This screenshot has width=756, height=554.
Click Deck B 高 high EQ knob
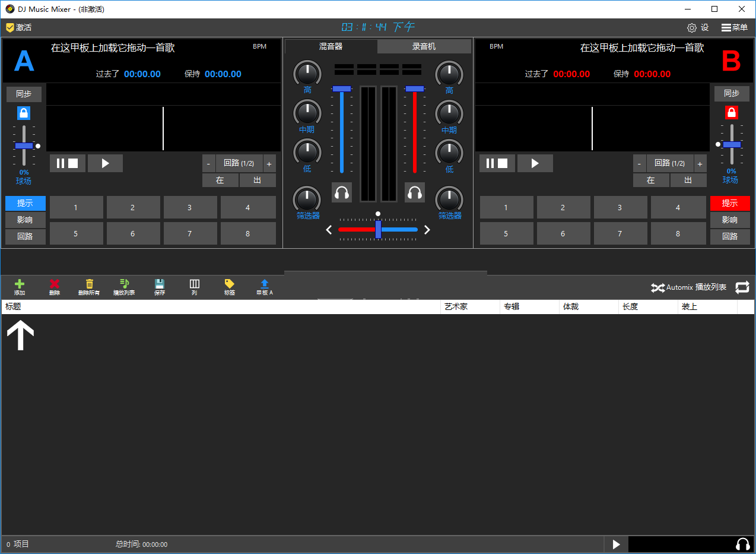point(449,74)
